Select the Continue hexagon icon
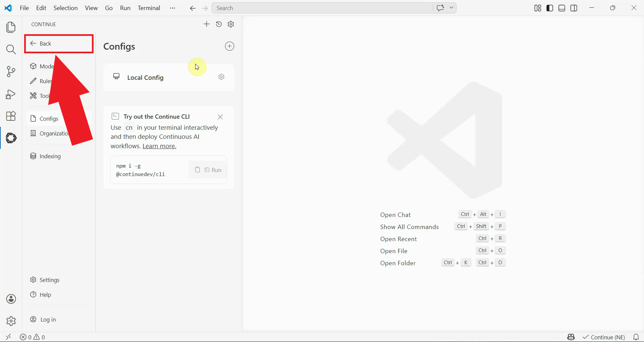This screenshot has width=644, height=342. click(11, 138)
